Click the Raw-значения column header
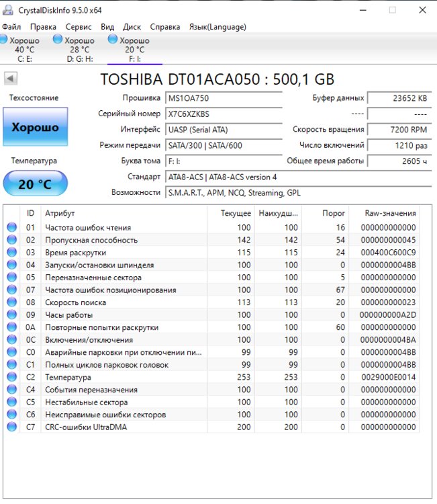The width and height of the screenshot is (437, 504). click(x=391, y=213)
